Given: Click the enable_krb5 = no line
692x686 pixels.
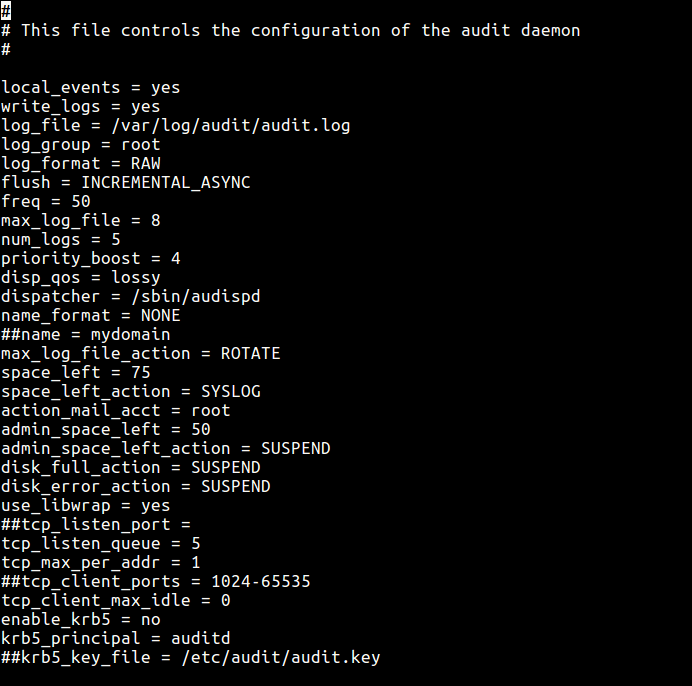Looking at the screenshot, I should pyautogui.click(x=80, y=619).
